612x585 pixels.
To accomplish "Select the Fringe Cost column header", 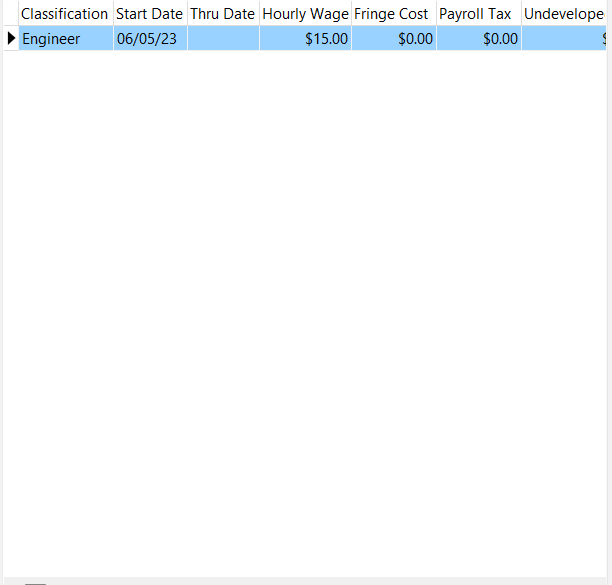I will [392, 14].
